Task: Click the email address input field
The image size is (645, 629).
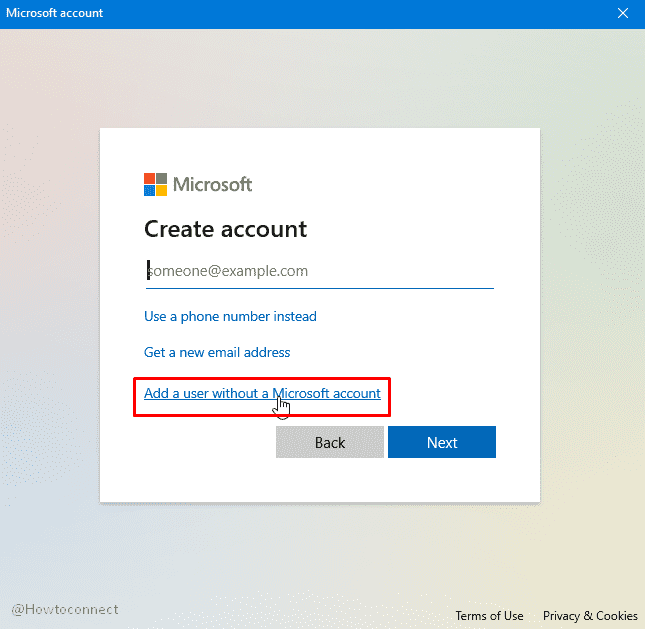Action: click(320, 272)
